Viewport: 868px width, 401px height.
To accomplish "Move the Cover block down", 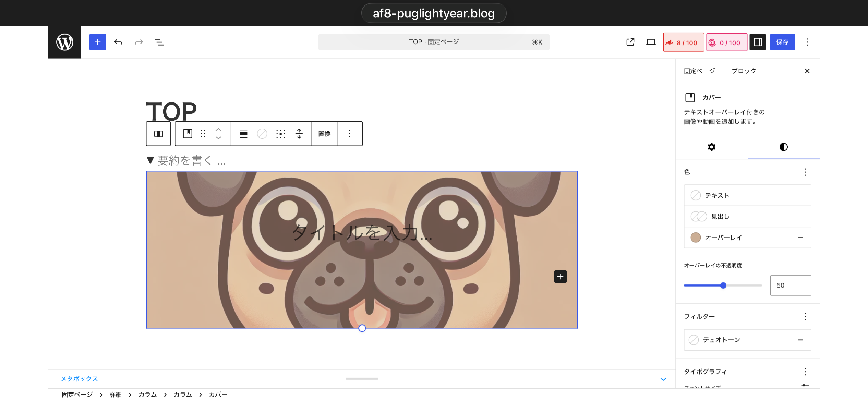I will [x=218, y=138].
